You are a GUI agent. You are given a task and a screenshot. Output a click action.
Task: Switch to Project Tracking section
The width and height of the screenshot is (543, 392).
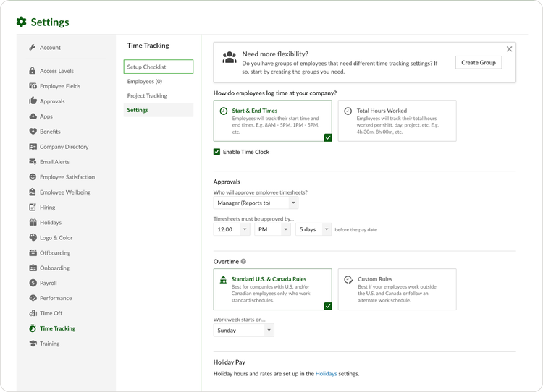click(x=147, y=95)
